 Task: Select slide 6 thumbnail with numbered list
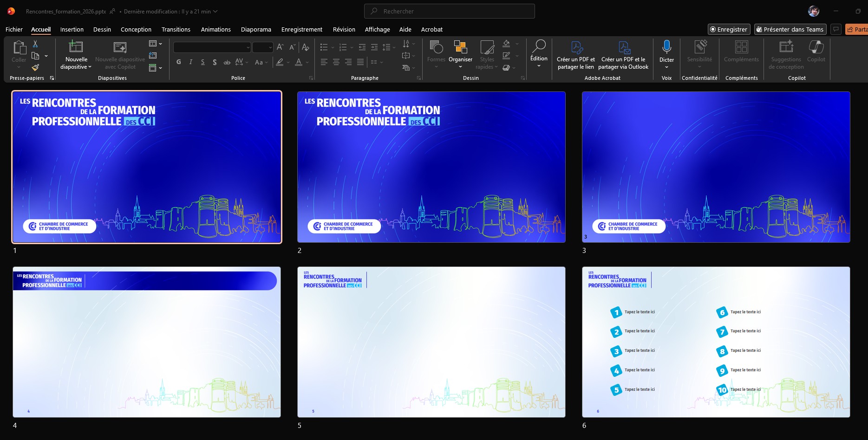(716, 342)
